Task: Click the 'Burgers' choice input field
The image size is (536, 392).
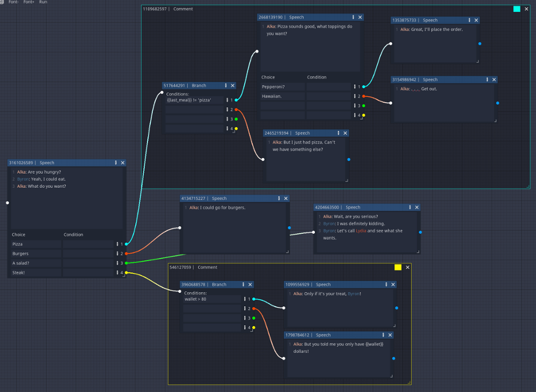Action: [36, 254]
